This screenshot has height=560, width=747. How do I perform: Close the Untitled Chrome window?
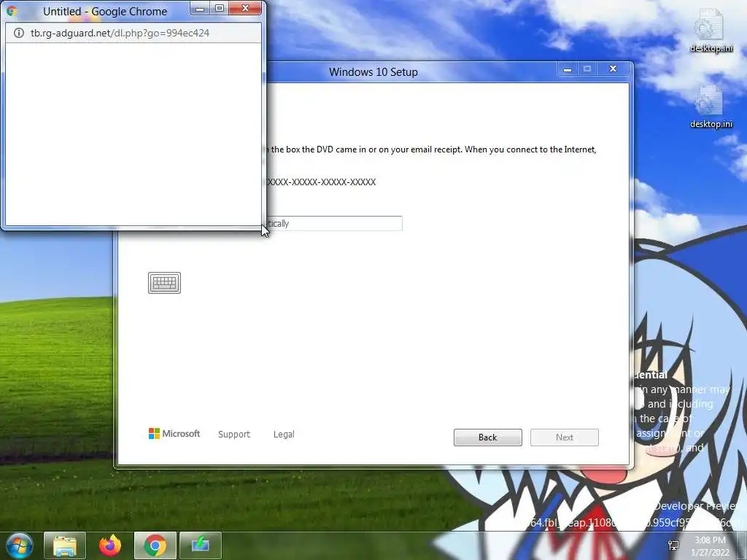pyautogui.click(x=245, y=8)
